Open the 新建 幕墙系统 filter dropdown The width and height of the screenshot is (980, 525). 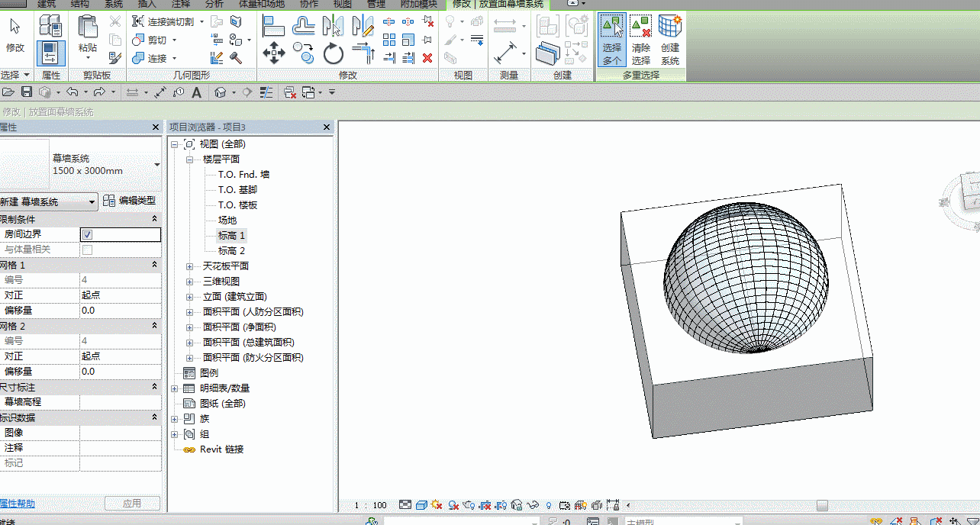click(92, 202)
